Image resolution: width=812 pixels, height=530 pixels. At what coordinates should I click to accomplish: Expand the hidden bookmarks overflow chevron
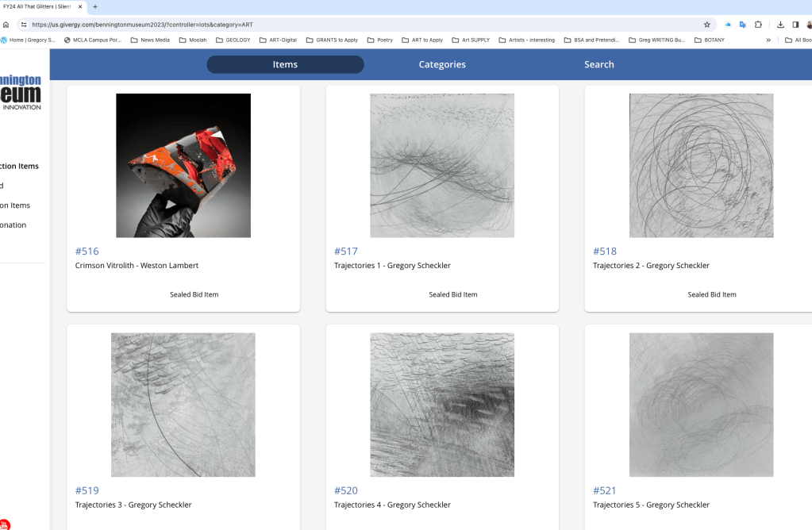768,40
